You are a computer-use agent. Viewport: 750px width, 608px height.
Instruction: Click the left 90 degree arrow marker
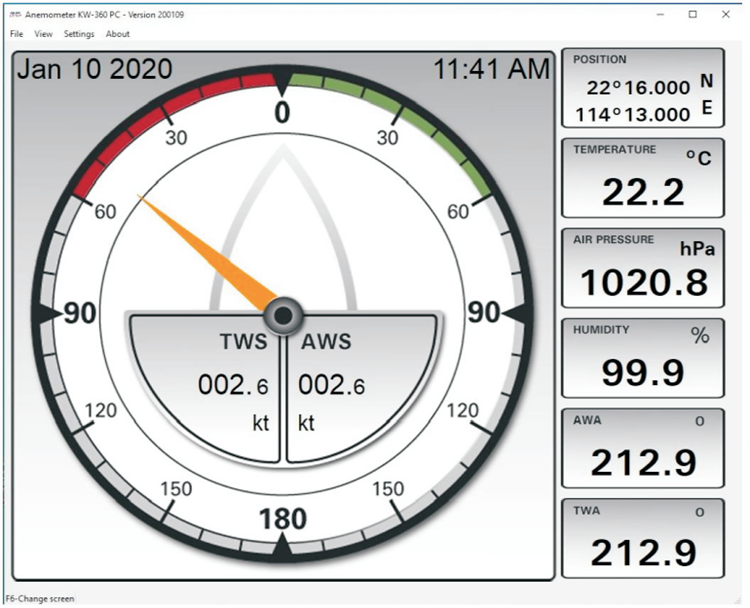pos(43,314)
